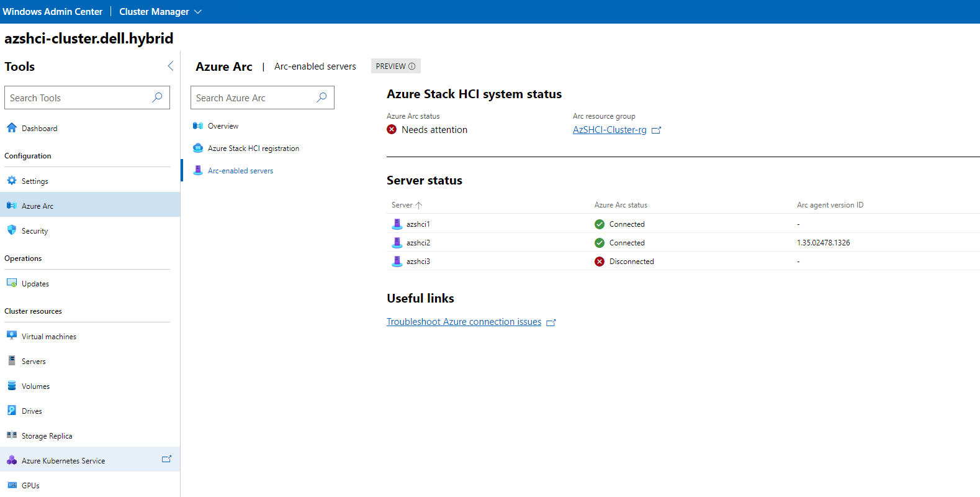Click the Settings gear icon in Tools

(x=12, y=181)
